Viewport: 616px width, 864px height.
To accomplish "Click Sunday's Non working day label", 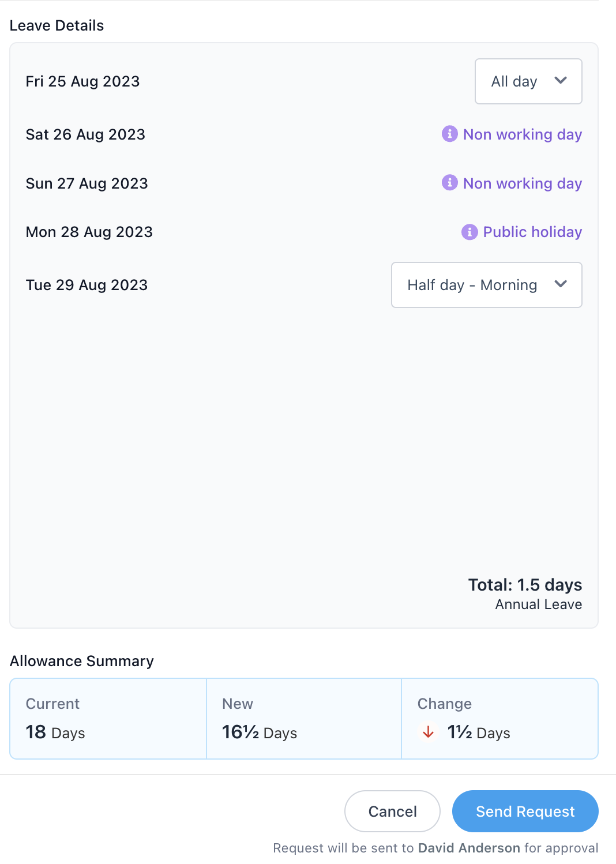I will [522, 183].
